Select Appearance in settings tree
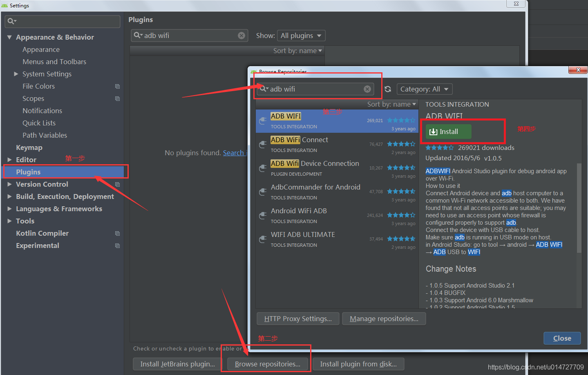This screenshot has height=375, width=588. [x=41, y=49]
